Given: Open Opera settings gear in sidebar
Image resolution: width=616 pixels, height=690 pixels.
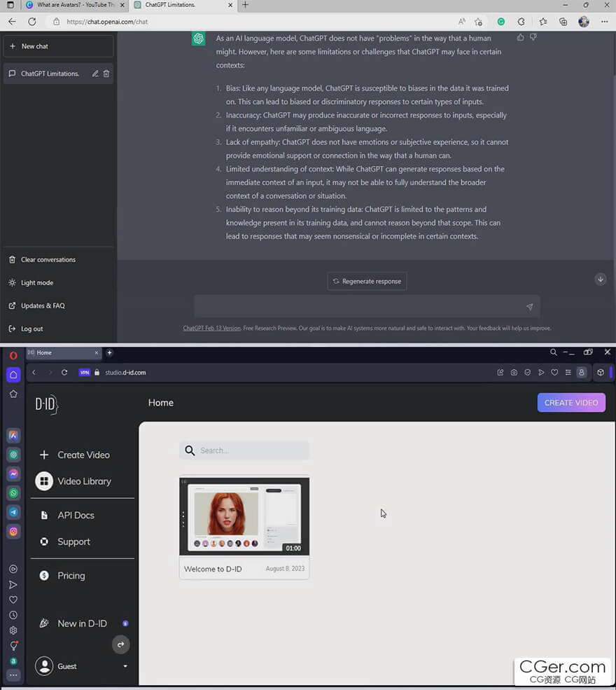Looking at the screenshot, I should tap(13, 630).
